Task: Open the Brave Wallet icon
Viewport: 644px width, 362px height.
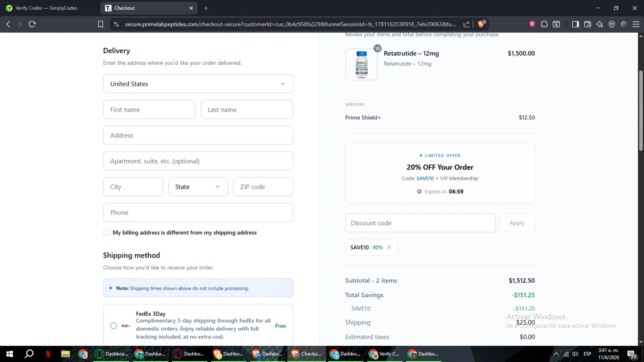Action: pos(588,24)
